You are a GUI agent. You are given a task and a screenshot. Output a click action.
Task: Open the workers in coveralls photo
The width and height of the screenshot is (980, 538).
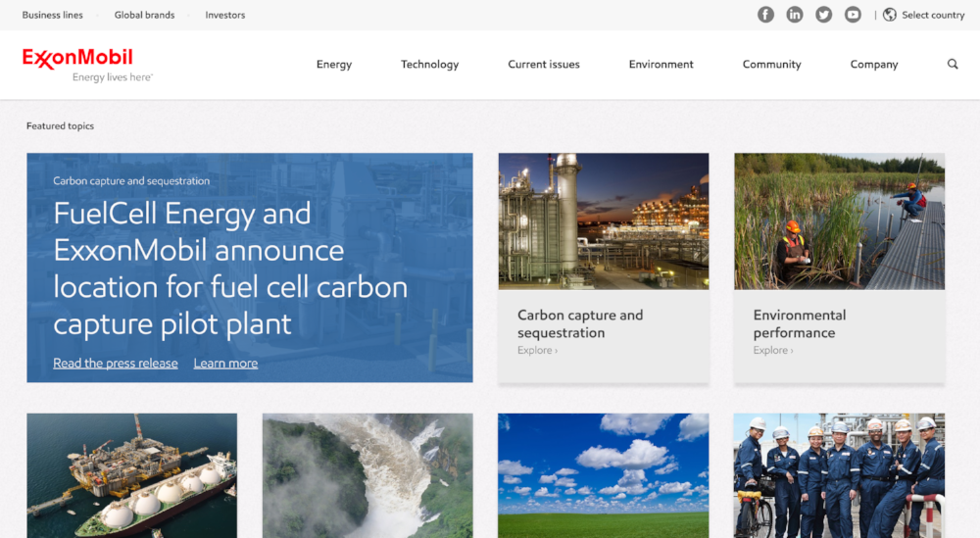[x=840, y=475]
